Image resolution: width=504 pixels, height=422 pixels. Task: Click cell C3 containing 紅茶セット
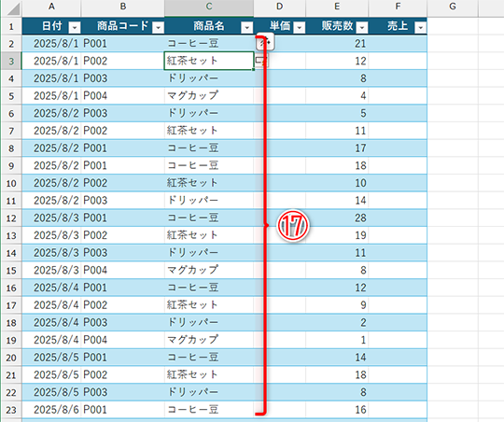[x=209, y=61]
